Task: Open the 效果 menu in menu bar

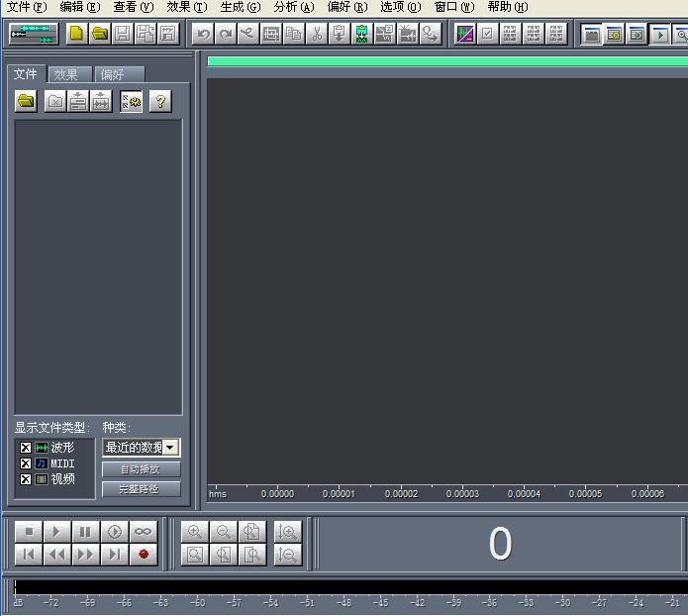Action: click(x=186, y=7)
